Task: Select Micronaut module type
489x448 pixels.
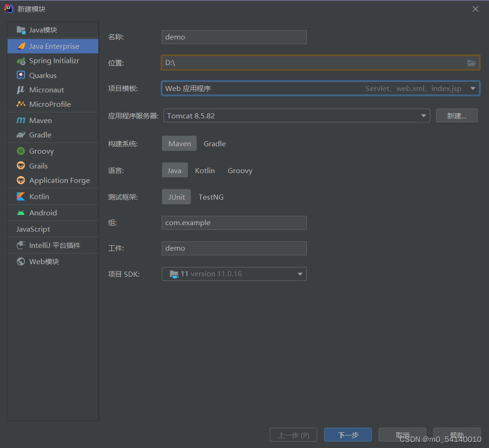Action: tap(53, 90)
